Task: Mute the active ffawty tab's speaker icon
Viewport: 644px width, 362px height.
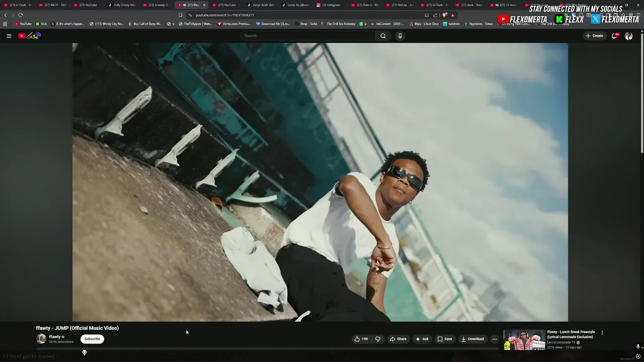Action: coord(185,5)
